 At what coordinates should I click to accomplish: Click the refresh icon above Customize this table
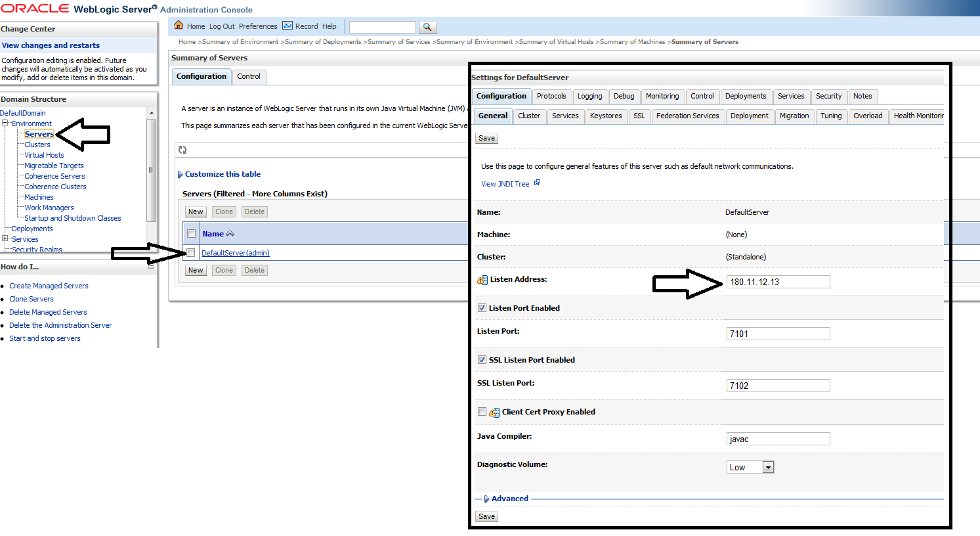[182, 150]
